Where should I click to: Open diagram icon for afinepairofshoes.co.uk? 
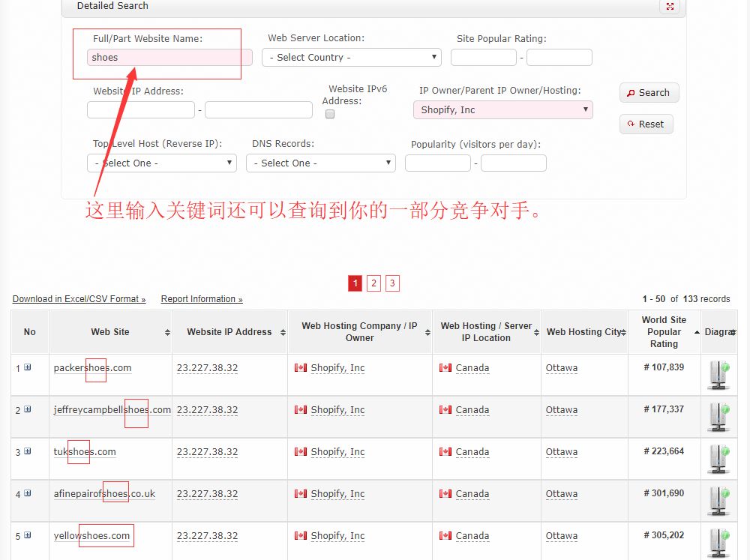click(x=718, y=502)
